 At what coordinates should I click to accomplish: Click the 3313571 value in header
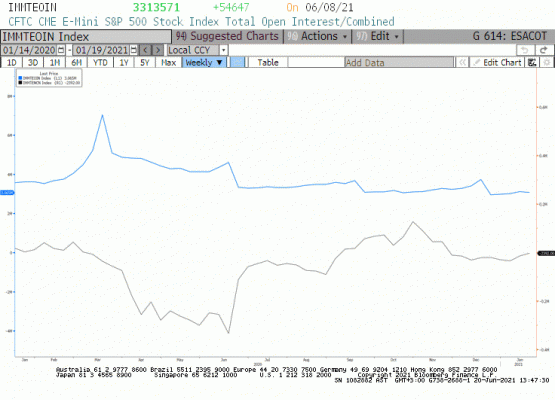click(x=156, y=7)
